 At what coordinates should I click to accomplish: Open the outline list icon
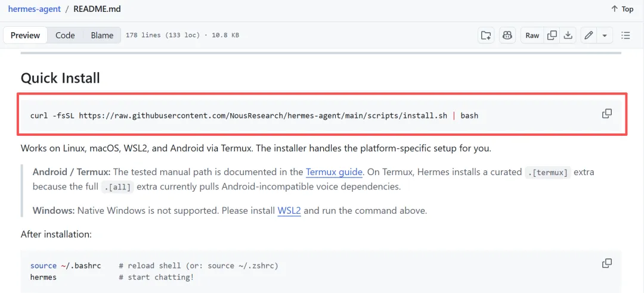[626, 35]
